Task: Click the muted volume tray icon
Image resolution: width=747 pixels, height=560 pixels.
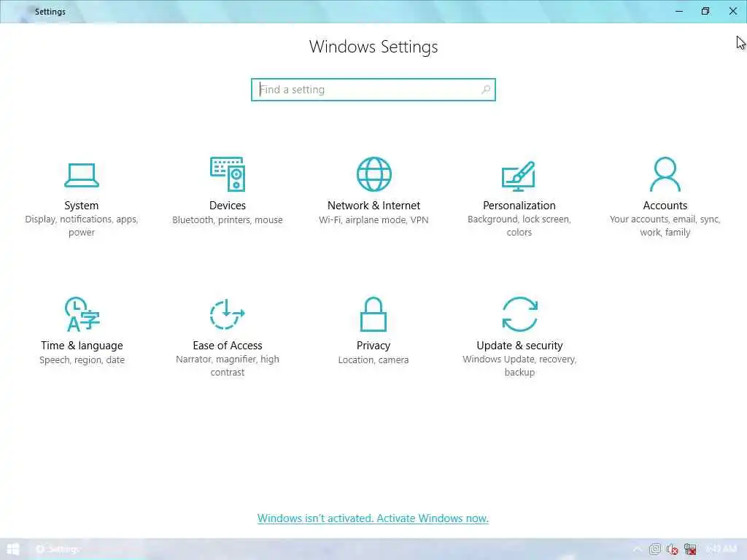Action: pyautogui.click(x=672, y=550)
